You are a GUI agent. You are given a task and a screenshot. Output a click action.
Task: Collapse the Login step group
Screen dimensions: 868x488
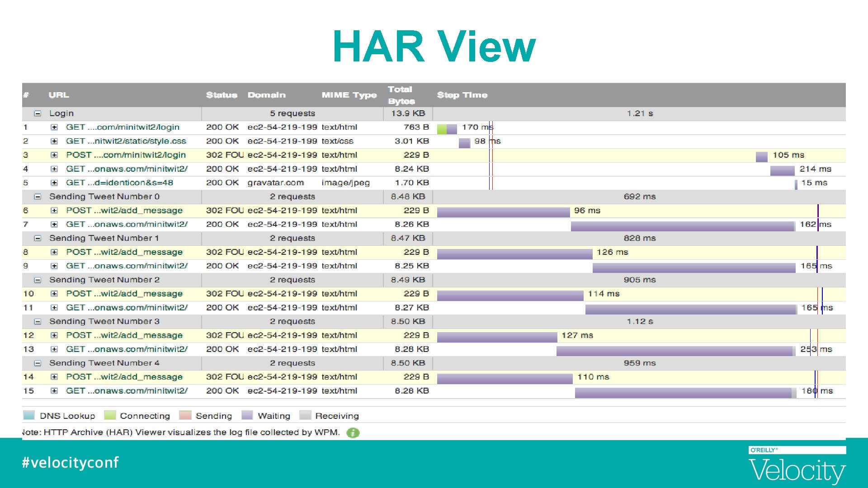tap(38, 113)
